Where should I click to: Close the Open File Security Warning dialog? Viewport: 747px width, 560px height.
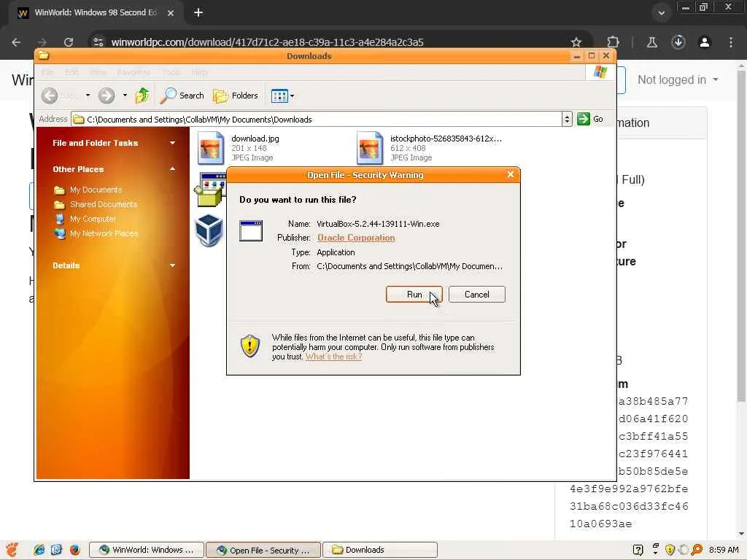click(x=510, y=174)
